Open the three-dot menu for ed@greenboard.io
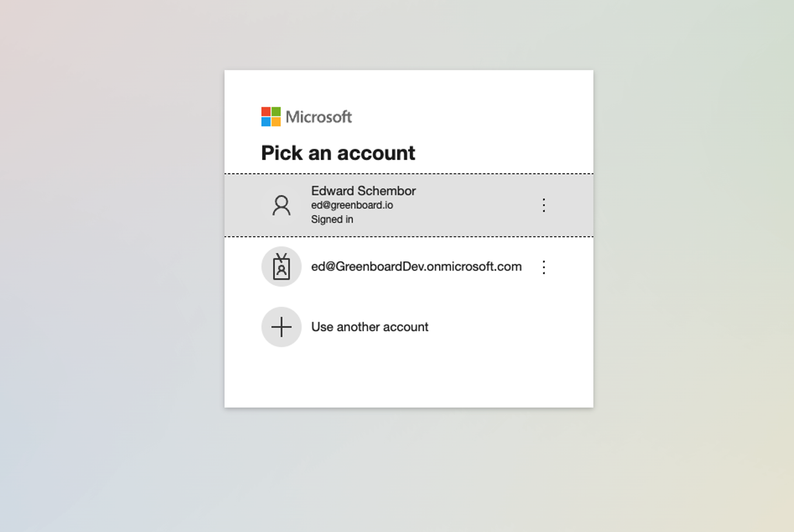Image resolution: width=794 pixels, height=532 pixels. (544, 205)
